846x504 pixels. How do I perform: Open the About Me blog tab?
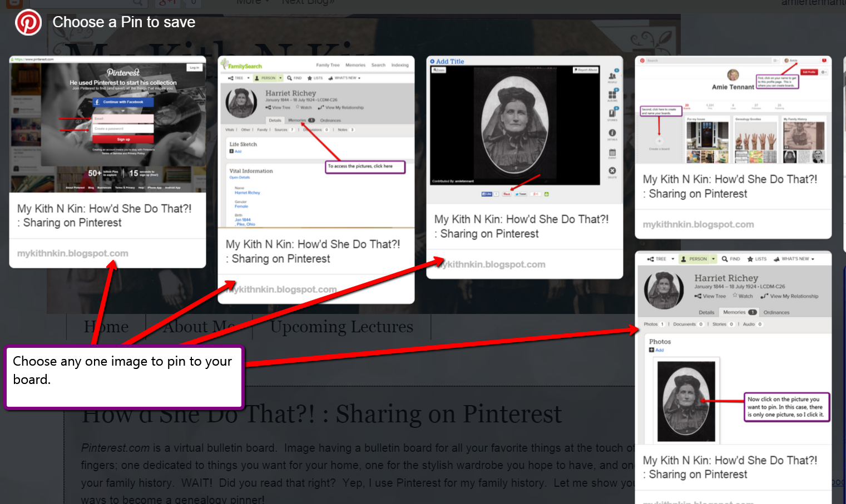click(x=199, y=327)
